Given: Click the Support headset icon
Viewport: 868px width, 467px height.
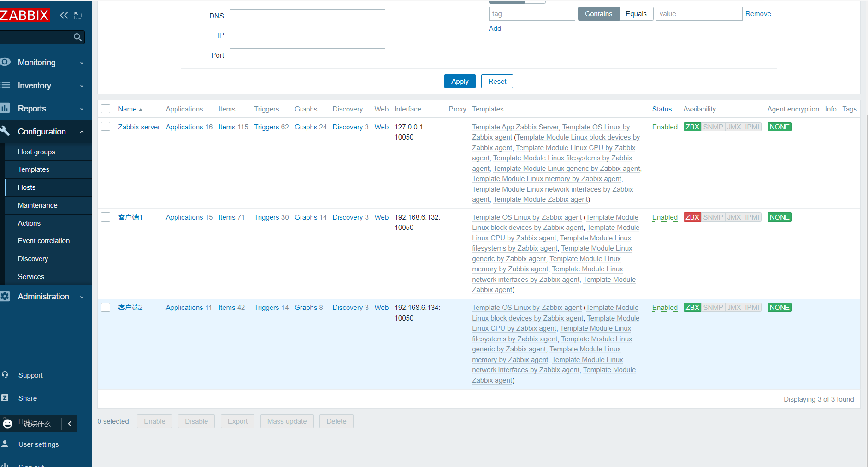Looking at the screenshot, I should tap(5, 375).
